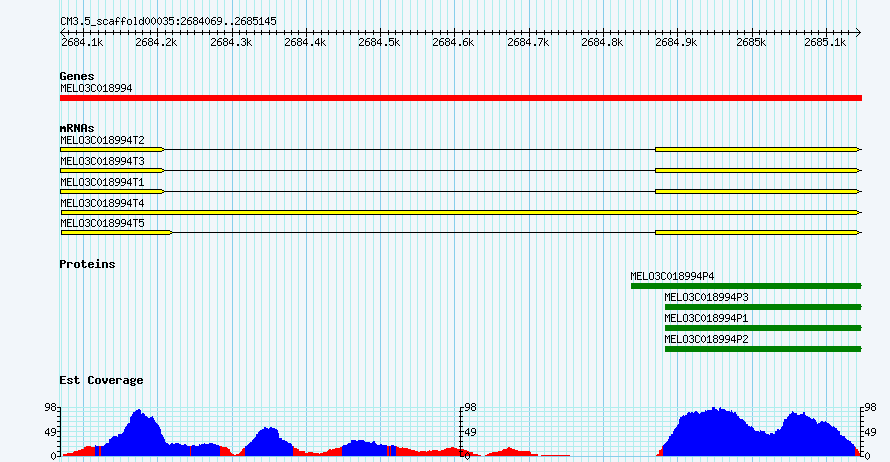Click the Est Coverage track heading
The height and width of the screenshot is (462, 890).
point(101,380)
